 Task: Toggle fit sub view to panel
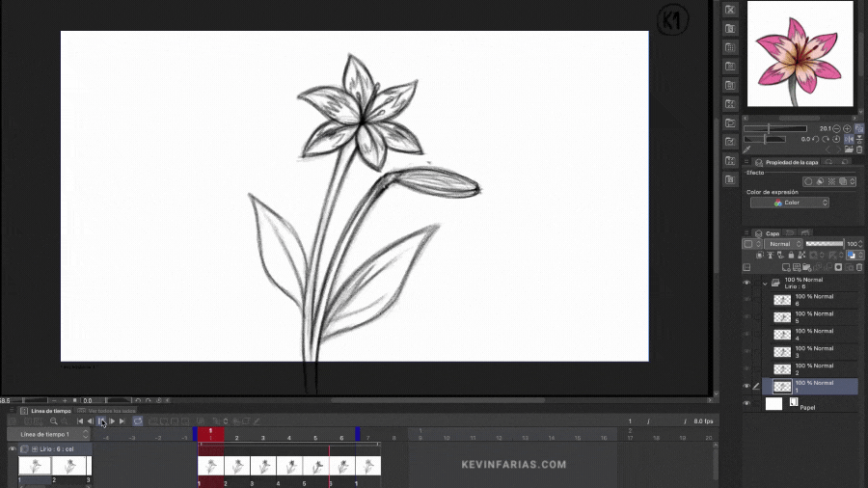coord(859,128)
